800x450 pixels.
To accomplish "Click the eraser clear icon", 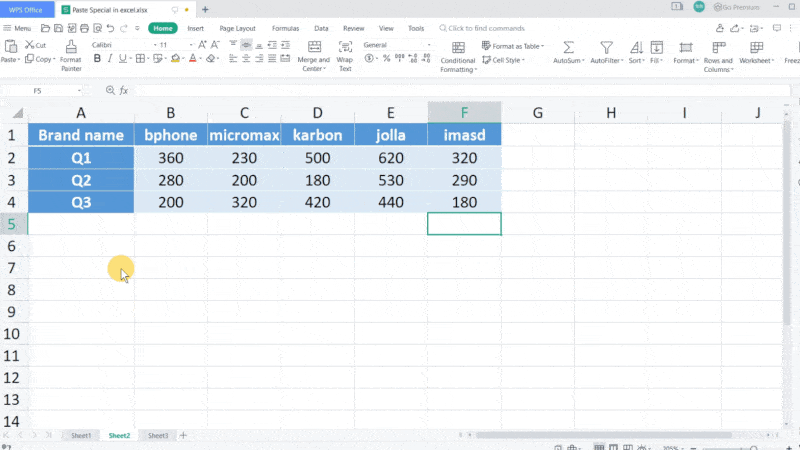I will tap(210, 59).
